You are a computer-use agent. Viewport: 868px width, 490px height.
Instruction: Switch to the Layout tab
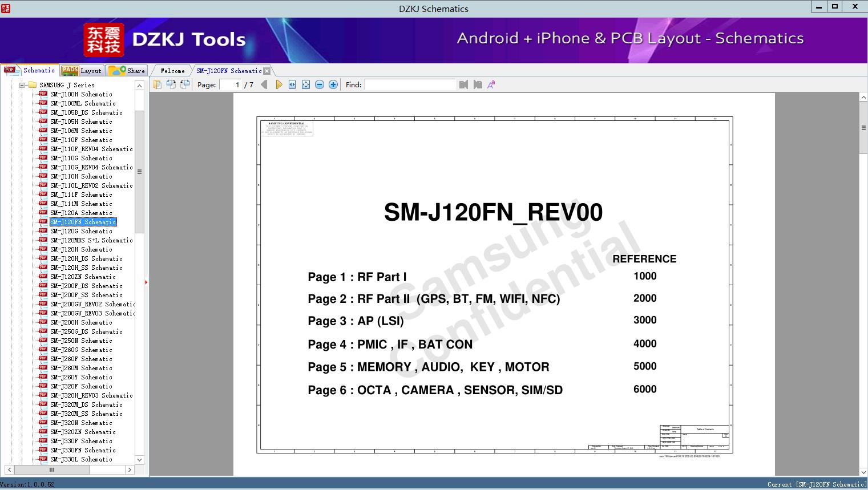(x=82, y=71)
